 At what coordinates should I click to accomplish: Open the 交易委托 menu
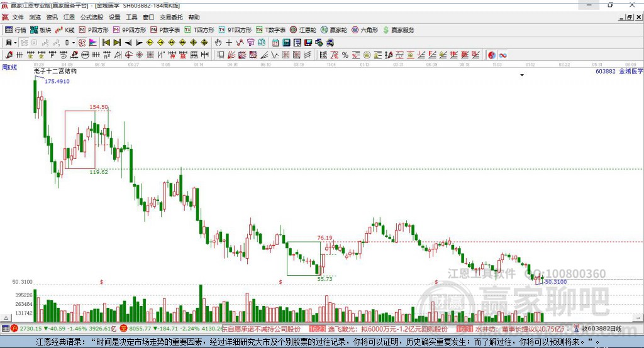[171, 17]
